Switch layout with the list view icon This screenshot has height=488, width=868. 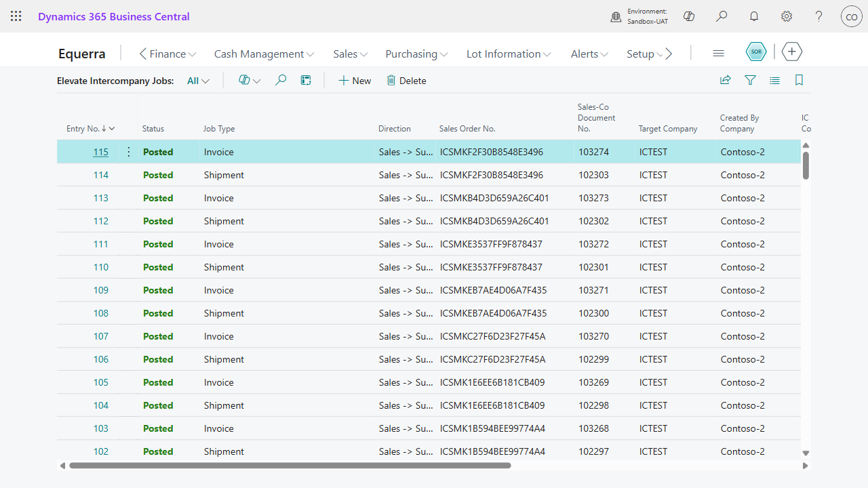tap(774, 81)
